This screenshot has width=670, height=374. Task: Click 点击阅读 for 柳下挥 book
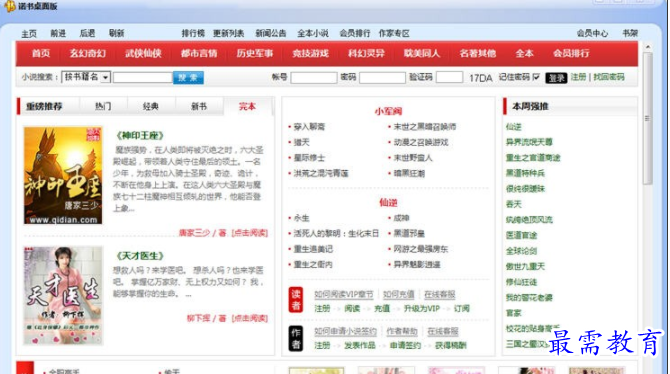click(250, 318)
